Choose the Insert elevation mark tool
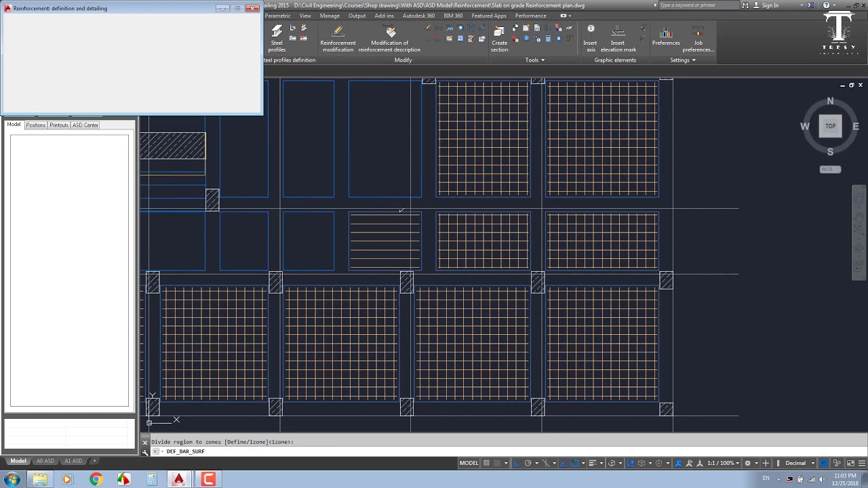The image size is (868, 488). click(618, 39)
